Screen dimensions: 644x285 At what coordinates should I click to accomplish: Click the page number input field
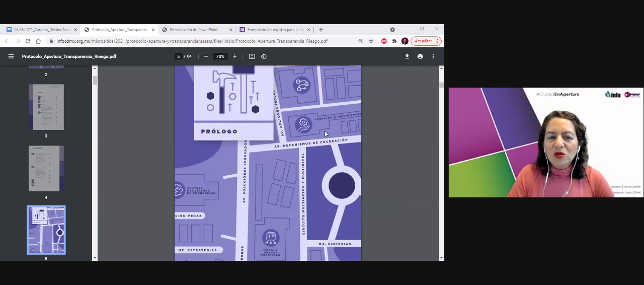(178, 56)
